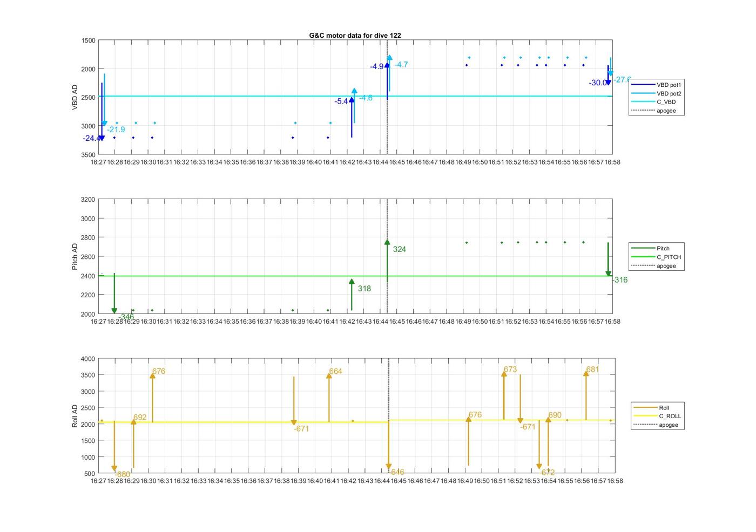Click the 324 pitch annotation
This screenshot has height=532, width=756.
(x=400, y=249)
